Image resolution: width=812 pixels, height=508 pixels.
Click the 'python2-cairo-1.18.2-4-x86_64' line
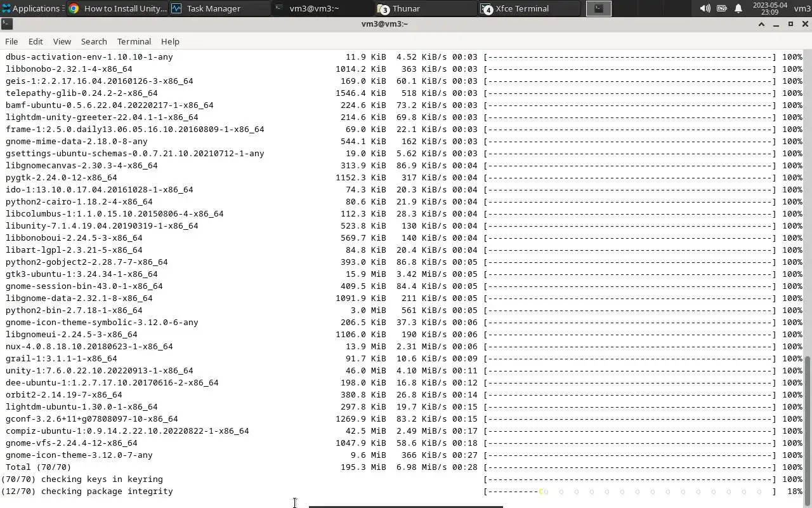click(79, 202)
